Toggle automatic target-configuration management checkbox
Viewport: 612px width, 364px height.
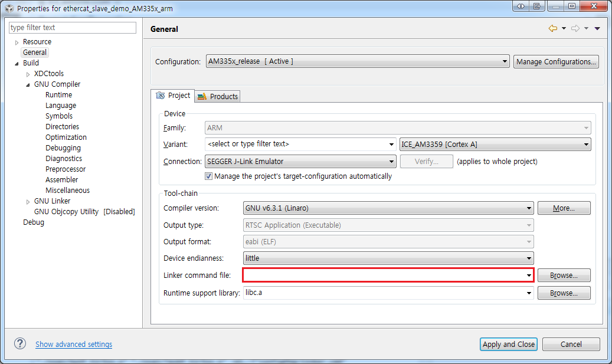pyautogui.click(x=209, y=176)
